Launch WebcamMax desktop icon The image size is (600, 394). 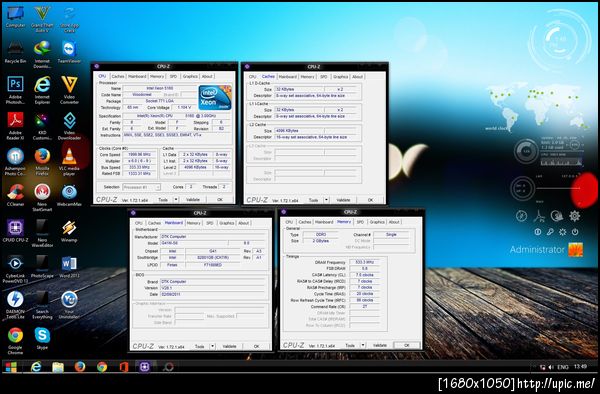click(x=69, y=195)
